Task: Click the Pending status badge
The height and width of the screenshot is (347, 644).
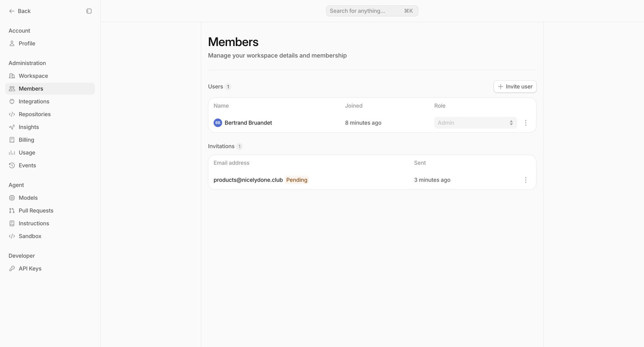Action: (297, 180)
